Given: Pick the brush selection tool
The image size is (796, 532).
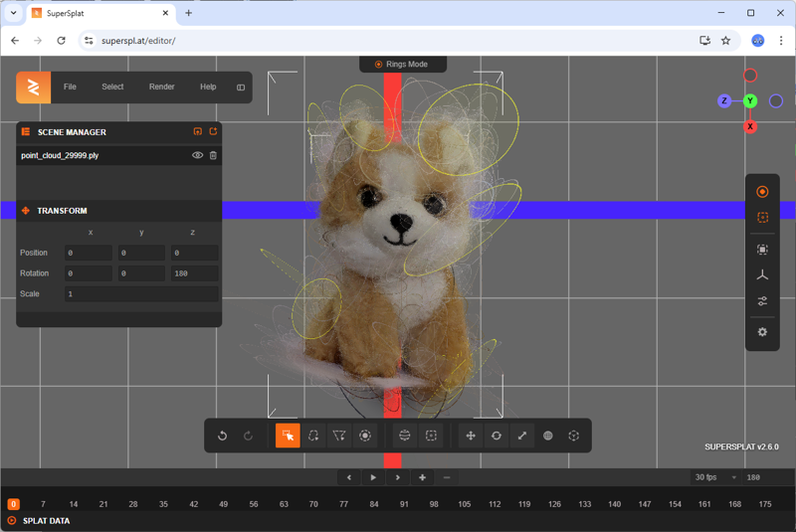Looking at the screenshot, I should coord(365,436).
